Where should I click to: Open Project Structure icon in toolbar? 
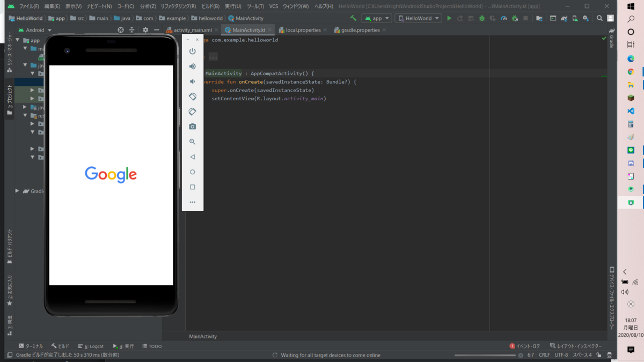point(539,18)
